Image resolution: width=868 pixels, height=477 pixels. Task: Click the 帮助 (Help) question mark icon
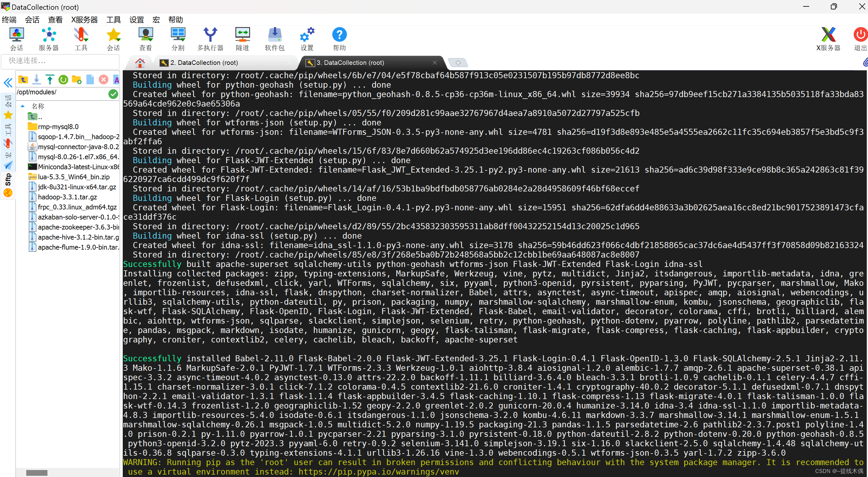pyautogui.click(x=339, y=39)
